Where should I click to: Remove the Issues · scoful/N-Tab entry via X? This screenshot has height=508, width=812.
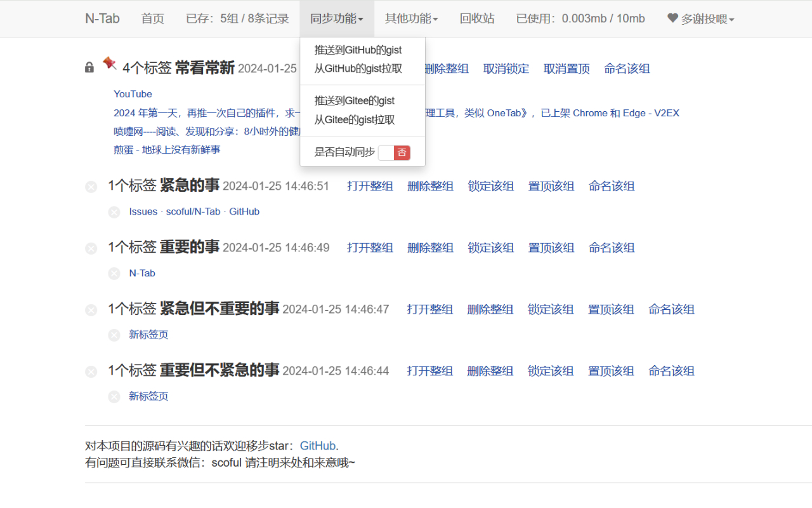pos(114,211)
